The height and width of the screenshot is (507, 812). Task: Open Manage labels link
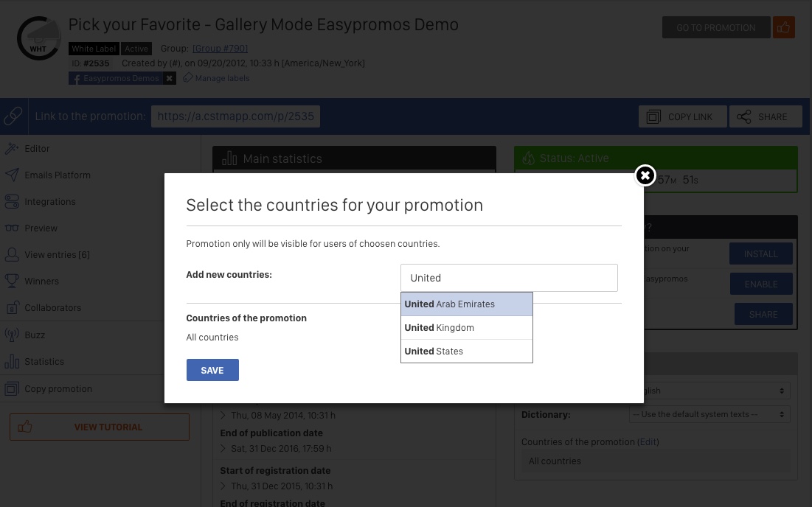click(x=222, y=78)
